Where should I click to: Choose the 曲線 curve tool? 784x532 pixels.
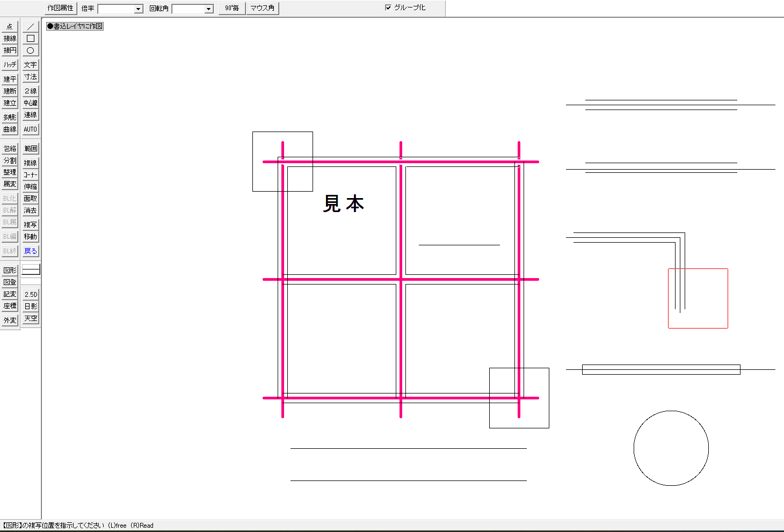point(10,129)
